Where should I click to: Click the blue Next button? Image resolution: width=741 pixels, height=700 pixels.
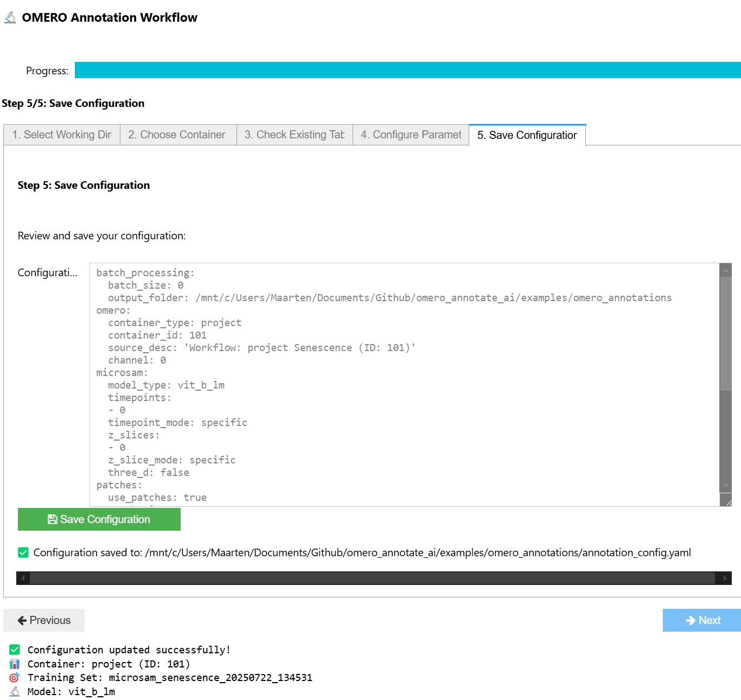(702, 620)
